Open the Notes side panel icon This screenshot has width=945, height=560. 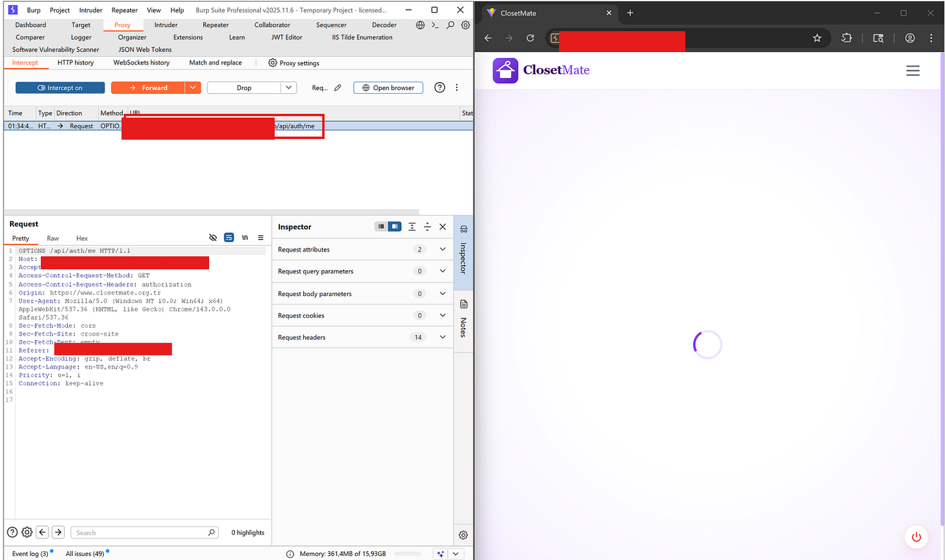pos(464,305)
